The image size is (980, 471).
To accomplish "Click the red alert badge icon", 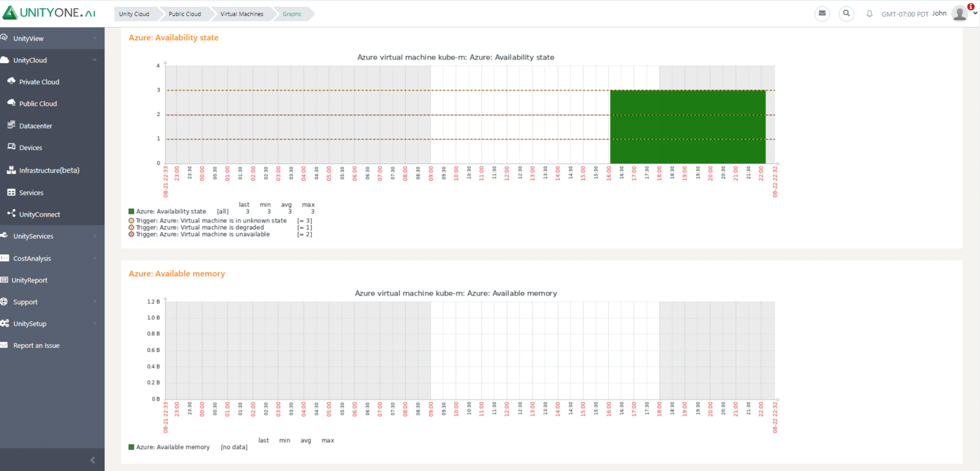I will [x=971, y=7].
